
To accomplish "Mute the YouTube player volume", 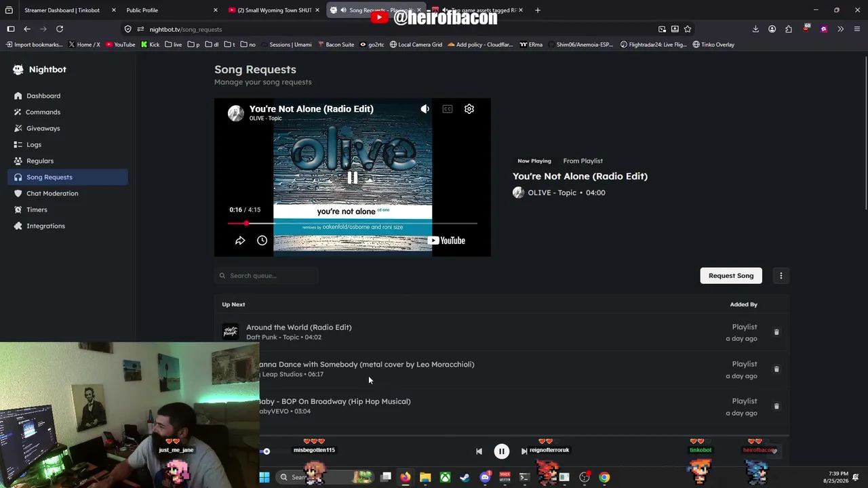I will click(x=425, y=108).
